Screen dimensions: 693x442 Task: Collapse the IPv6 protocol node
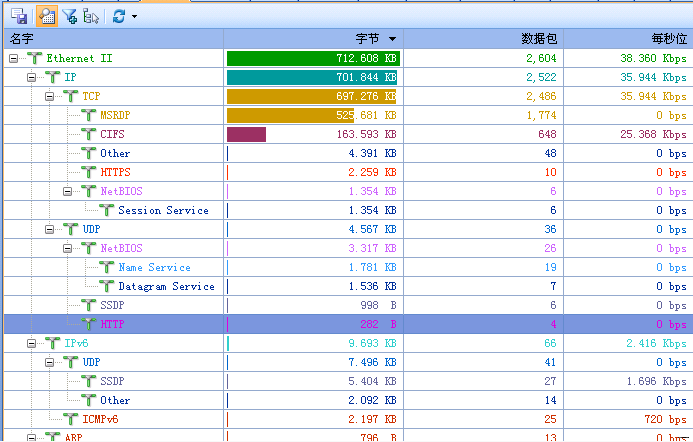click(32, 343)
